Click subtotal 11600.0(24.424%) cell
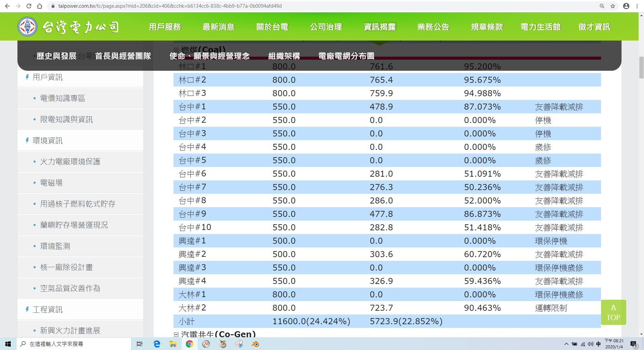The height and width of the screenshot is (350, 644). 311,321
